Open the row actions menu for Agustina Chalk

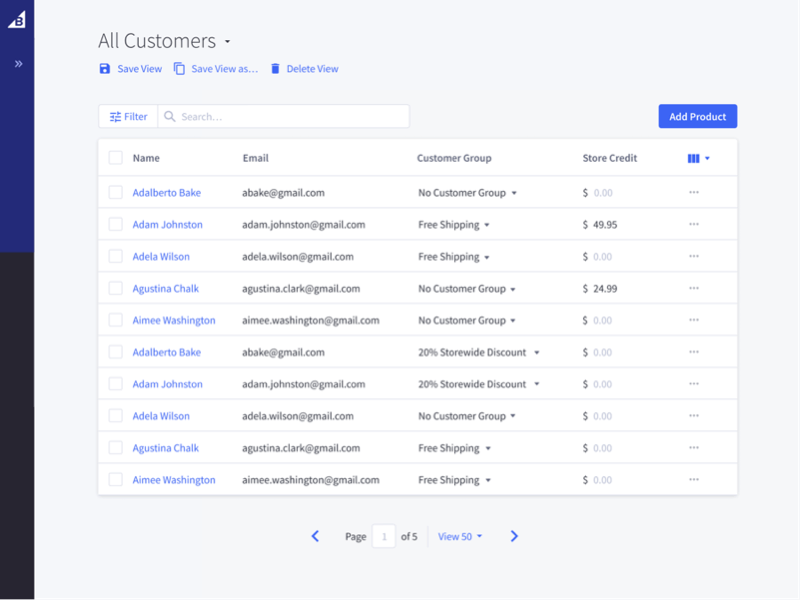[693, 288]
